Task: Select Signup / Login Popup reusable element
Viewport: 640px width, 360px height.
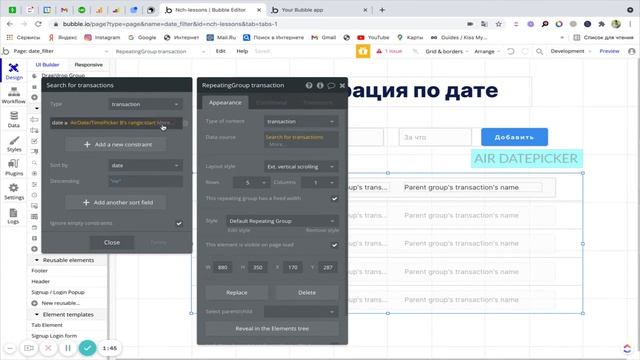Action: pyautogui.click(x=58, y=292)
